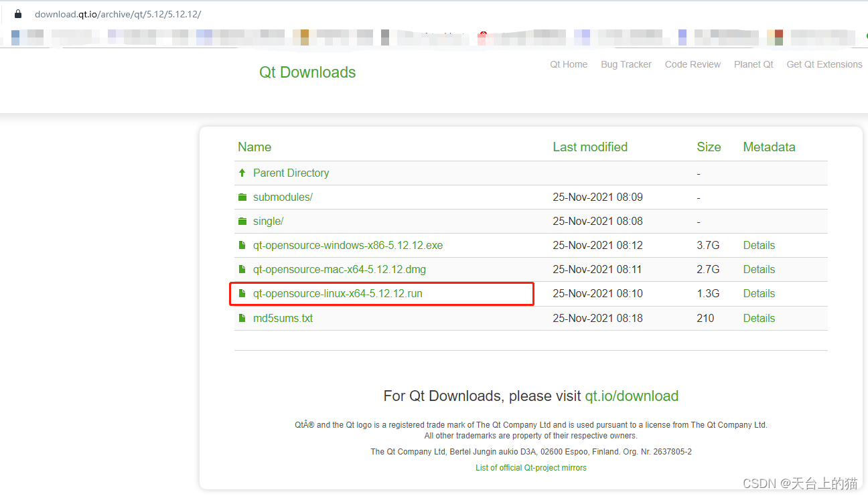Click the 3.7G size value
The height and width of the screenshot is (496, 868).
coord(708,245)
